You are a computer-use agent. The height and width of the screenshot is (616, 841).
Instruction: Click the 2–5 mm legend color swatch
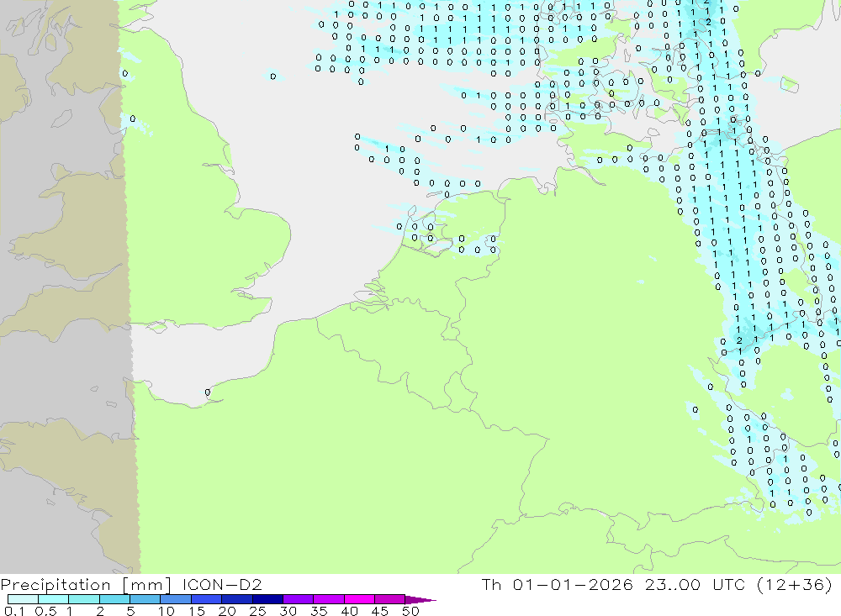click(x=114, y=599)
